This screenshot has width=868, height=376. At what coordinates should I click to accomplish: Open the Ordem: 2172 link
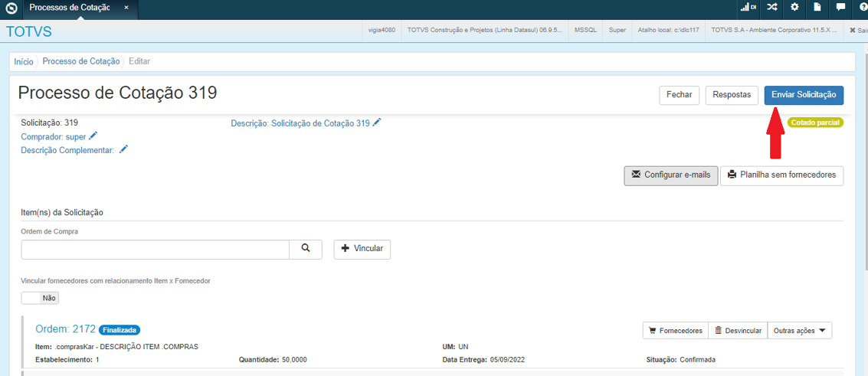[65, 329]
